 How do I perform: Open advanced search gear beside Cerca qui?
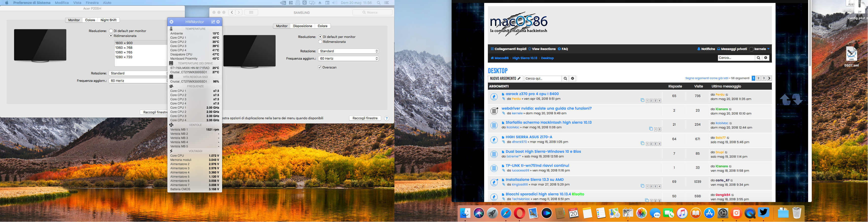click(573, 79)
